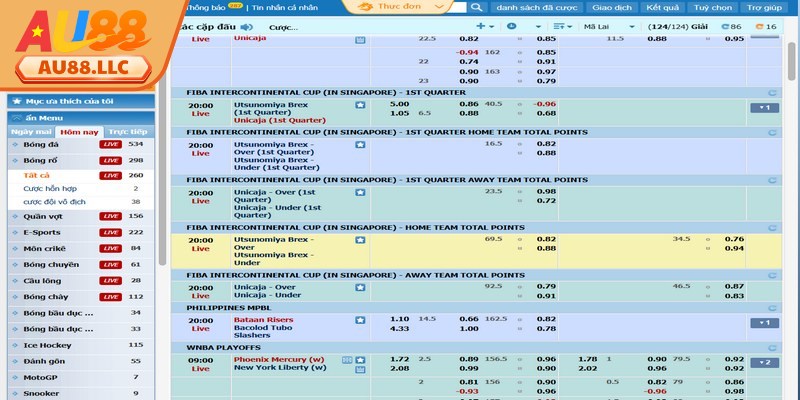
Task: Collapse the sidebar with ẩn Menu
Action: [x=81, y=118]
